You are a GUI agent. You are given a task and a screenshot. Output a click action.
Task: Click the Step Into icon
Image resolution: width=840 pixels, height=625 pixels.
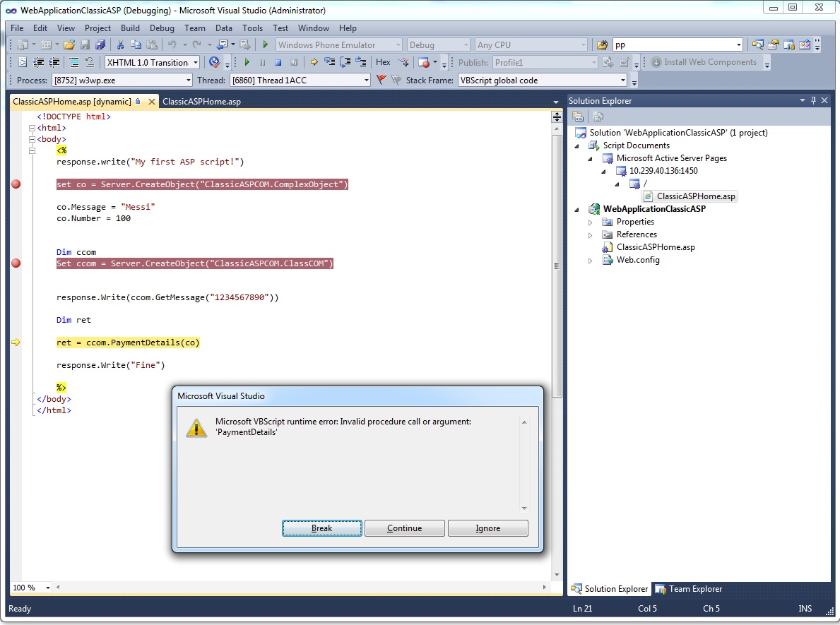click(329, 63)
